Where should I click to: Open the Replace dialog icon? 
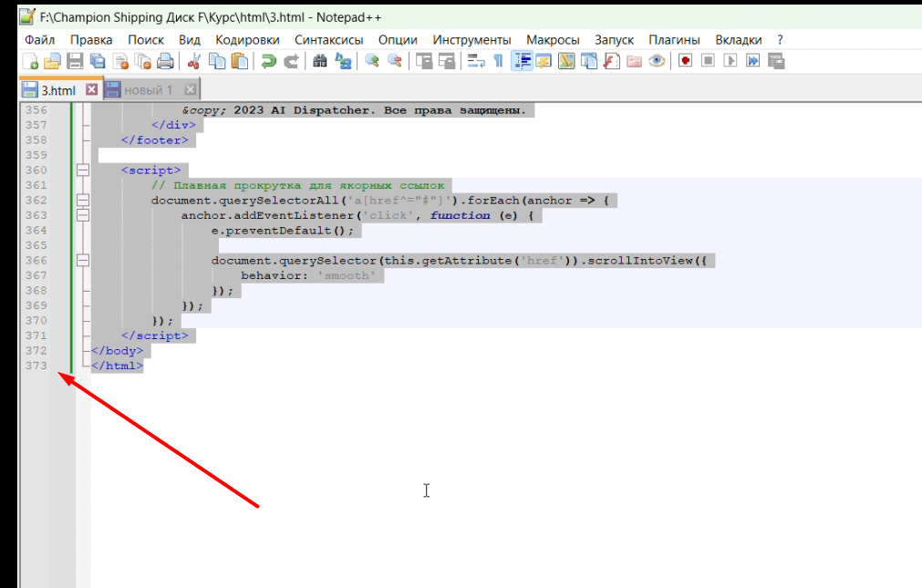tap(343, 61)
